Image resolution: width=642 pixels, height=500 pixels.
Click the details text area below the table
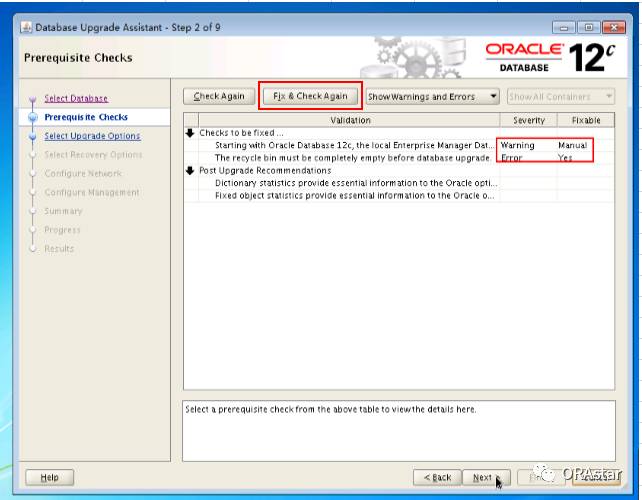coord(399,431)
